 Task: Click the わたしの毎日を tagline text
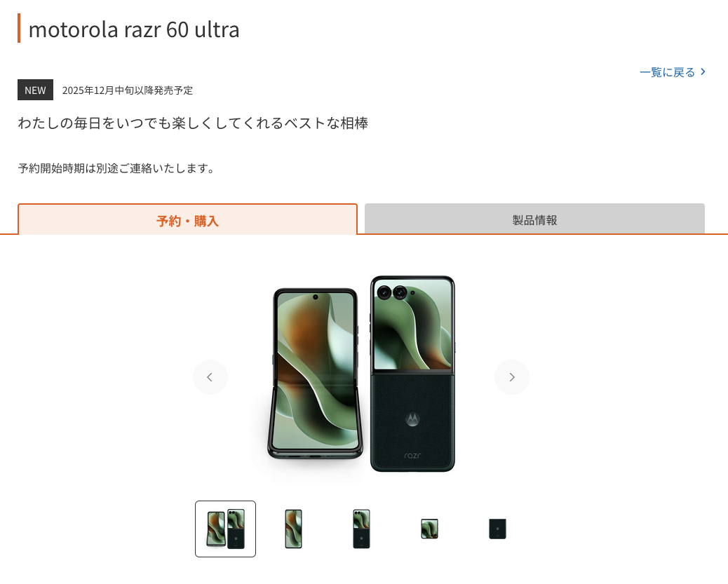(193, 123)
